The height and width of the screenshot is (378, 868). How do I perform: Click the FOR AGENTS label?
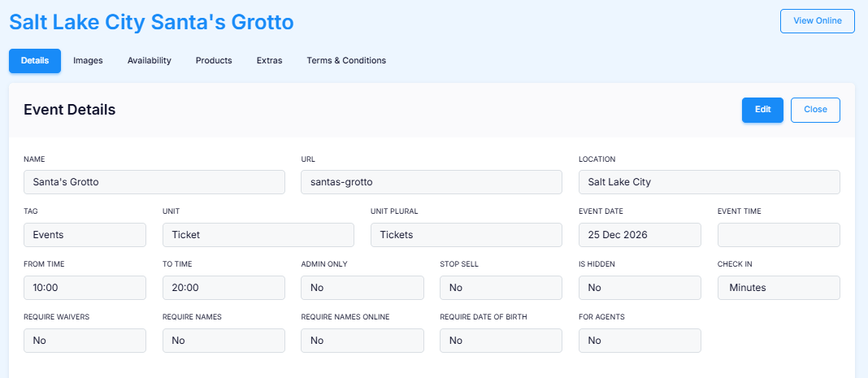click(x=601, y=317)
